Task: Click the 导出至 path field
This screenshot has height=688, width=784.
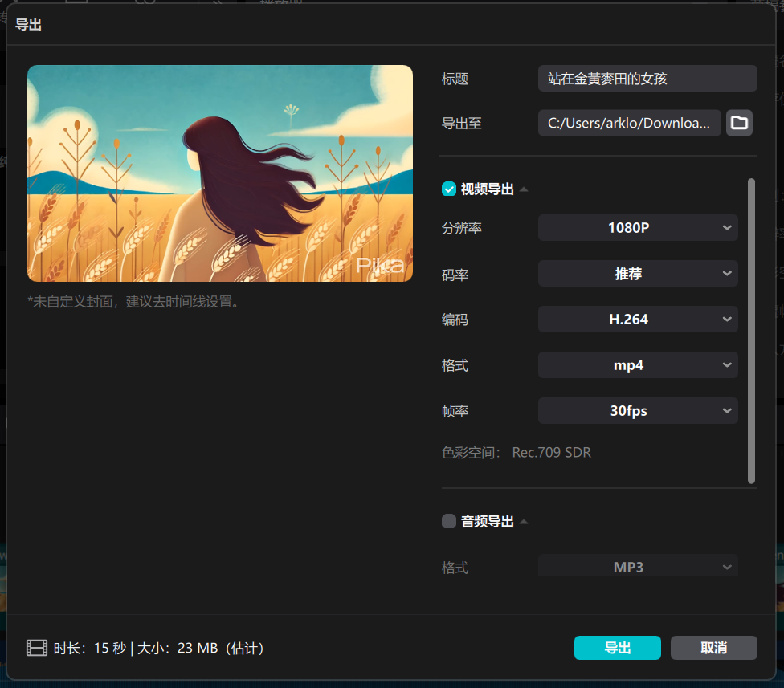Action: tap(629, 123)
